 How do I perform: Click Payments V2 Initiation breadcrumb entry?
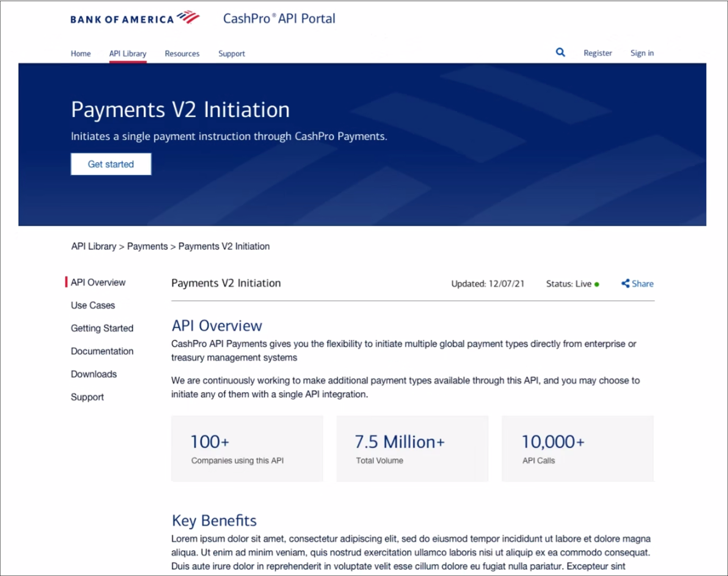click(224, 246)
